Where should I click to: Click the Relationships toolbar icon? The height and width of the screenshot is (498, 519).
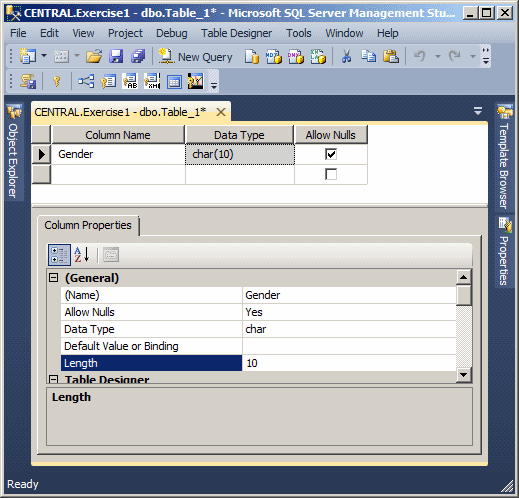(x=86, y=81)
